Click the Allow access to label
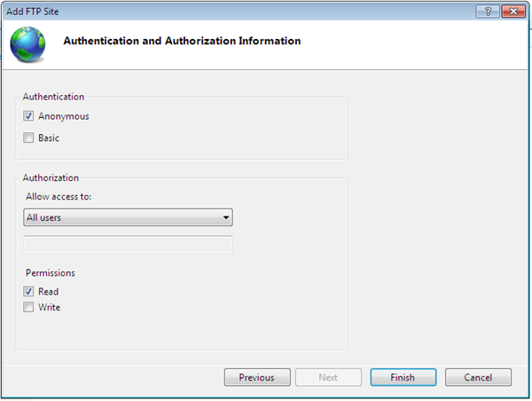 tap(59, 196)
